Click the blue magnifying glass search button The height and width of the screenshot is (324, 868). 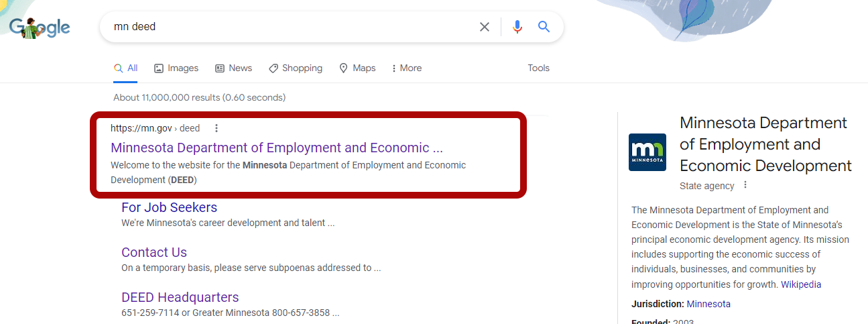point(544,27)
